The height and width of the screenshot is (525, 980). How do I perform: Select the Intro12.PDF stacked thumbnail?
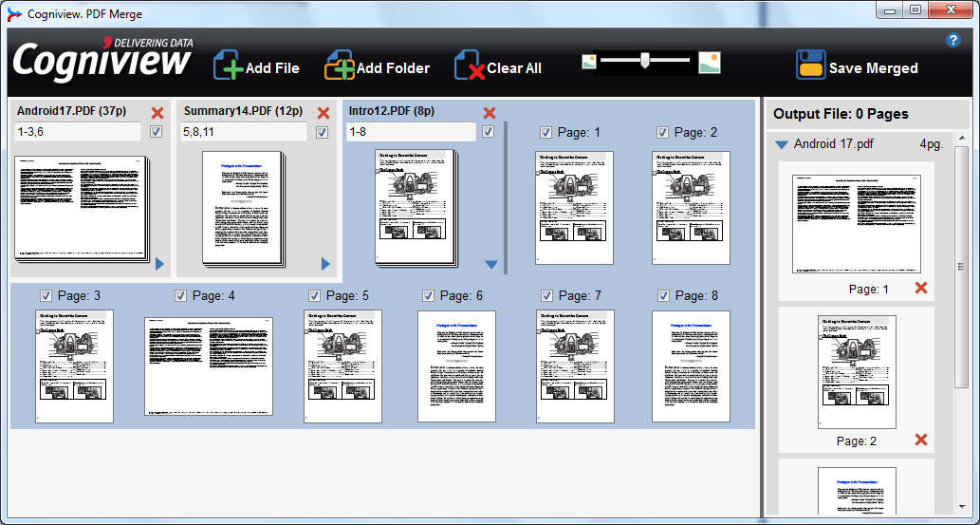coord(416,209)
